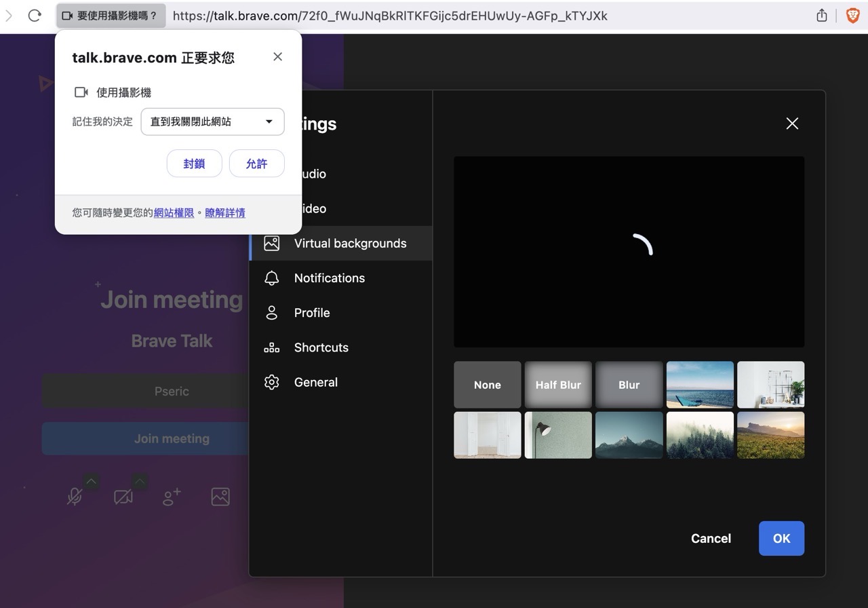Click the video preview area in Settings
Image resolution: width=868 pixels, height=608 pixels.
[629, 252]
